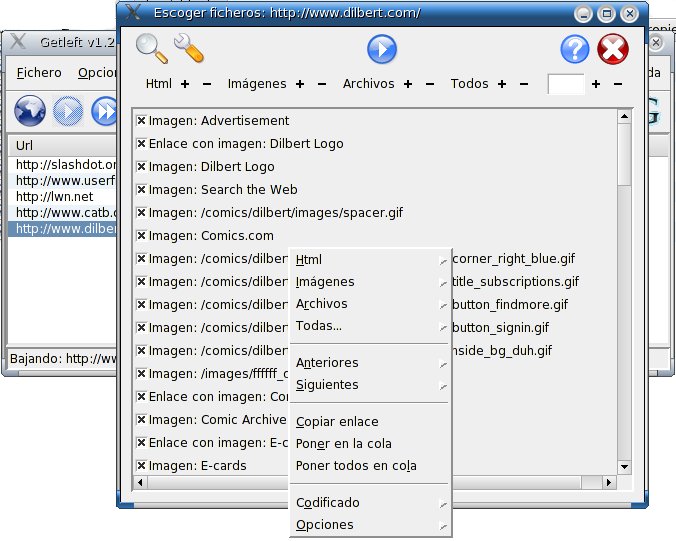Expand Imágenes submenu in context menu
Image resolution: width=676 pixels, height=541 pixels.
tap(371, 282)
